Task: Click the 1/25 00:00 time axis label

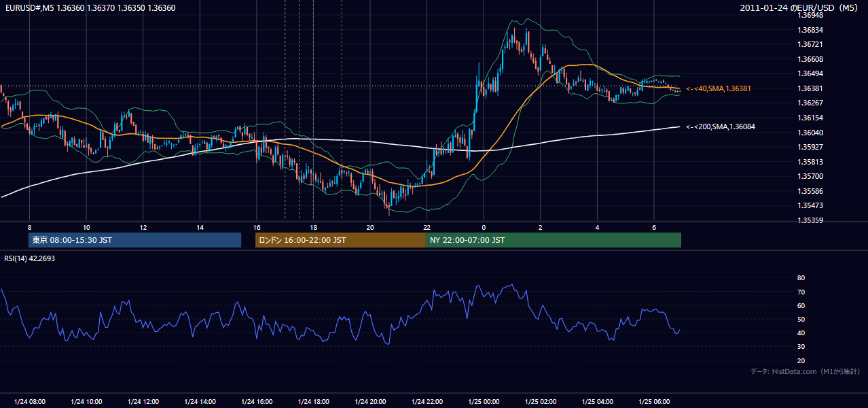Action: (483, 401)
